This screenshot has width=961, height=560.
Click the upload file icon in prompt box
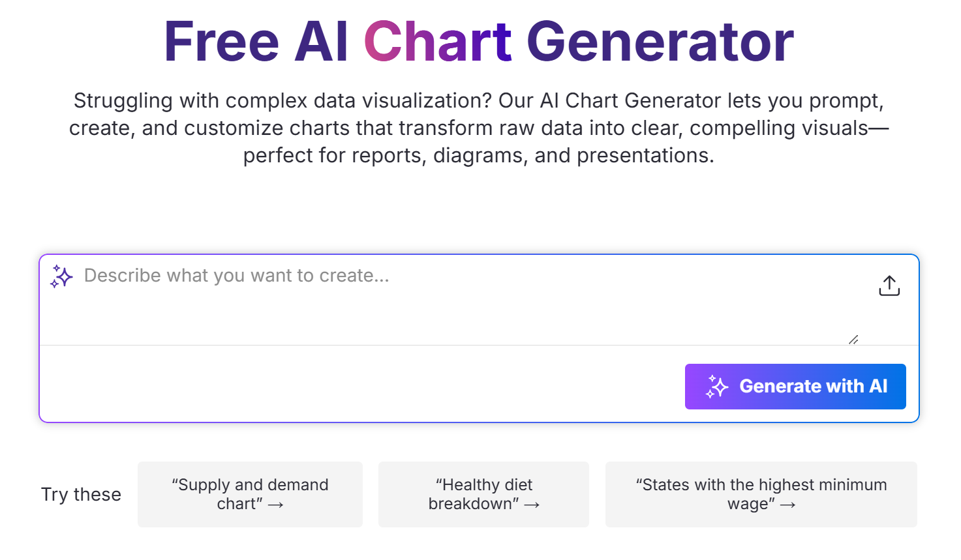point(889,286)
